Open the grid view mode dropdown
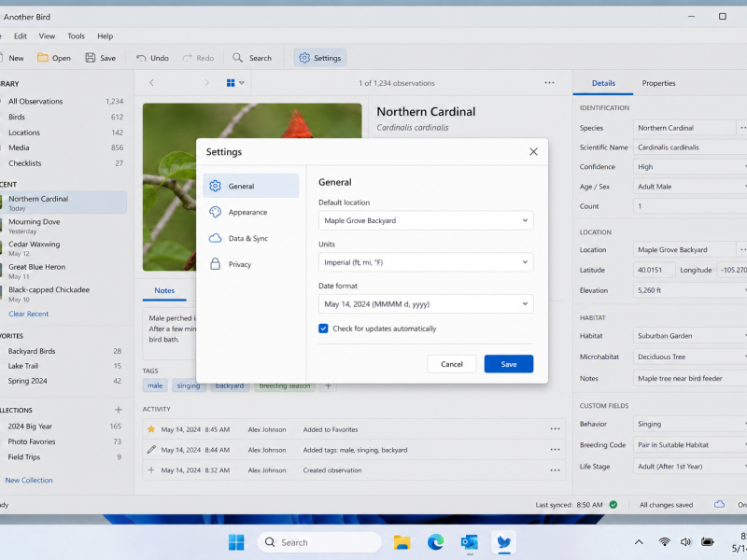This screenshot has width=747, height=560. click(235, 83)
